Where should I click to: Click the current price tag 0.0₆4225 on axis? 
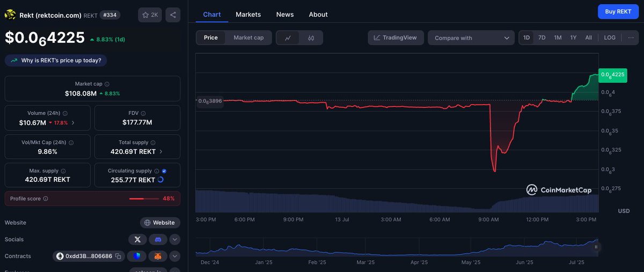[x=613, y=75]
